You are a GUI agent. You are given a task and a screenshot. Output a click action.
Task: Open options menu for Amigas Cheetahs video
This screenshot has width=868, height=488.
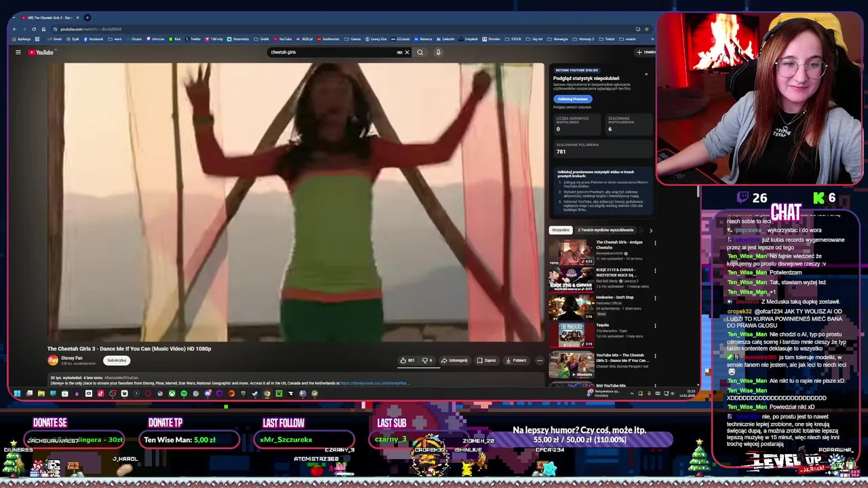tap(655, 243)
